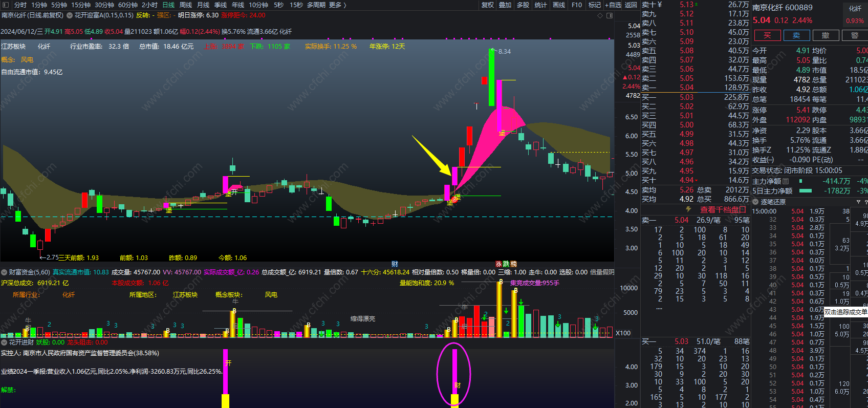This screenshot has width=868, height=408.
Task: Switch to the 60分钟 period tab
Action: click(128, 5)
